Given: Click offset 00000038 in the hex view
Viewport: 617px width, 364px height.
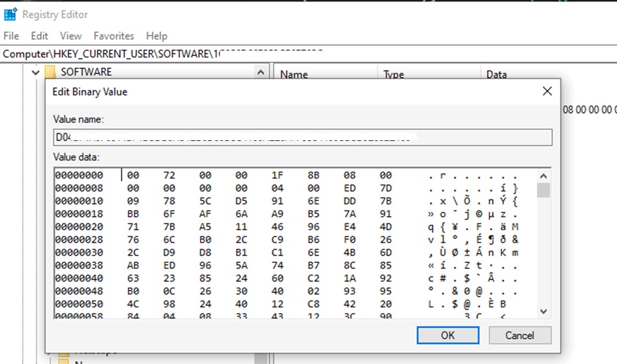Looking at the screenshot, I should (x=79, y=266).
